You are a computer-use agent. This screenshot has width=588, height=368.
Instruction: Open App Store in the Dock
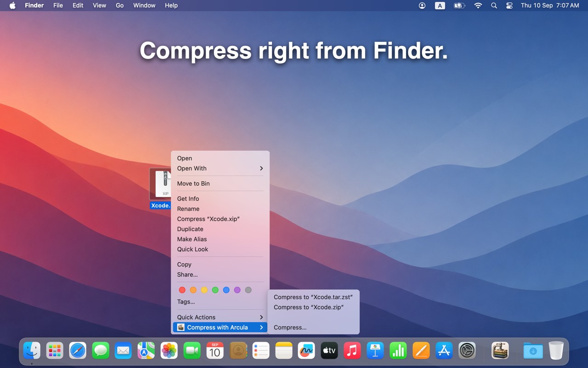point(444,351)
